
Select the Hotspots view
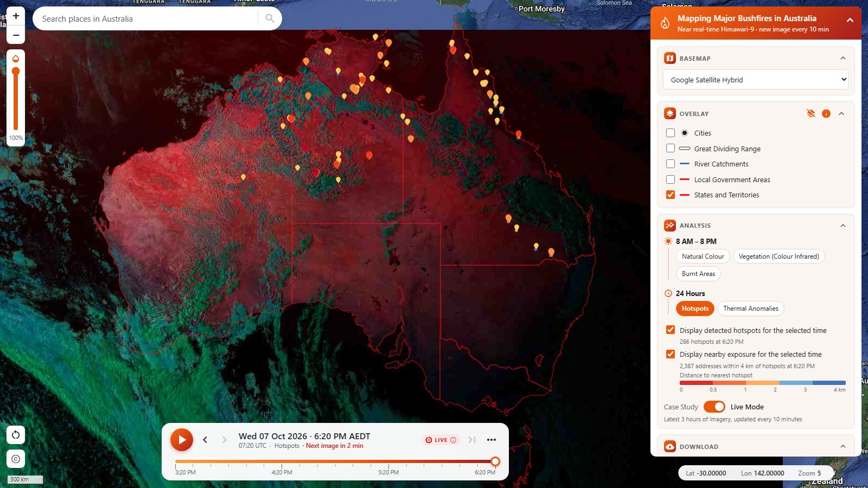695,309
